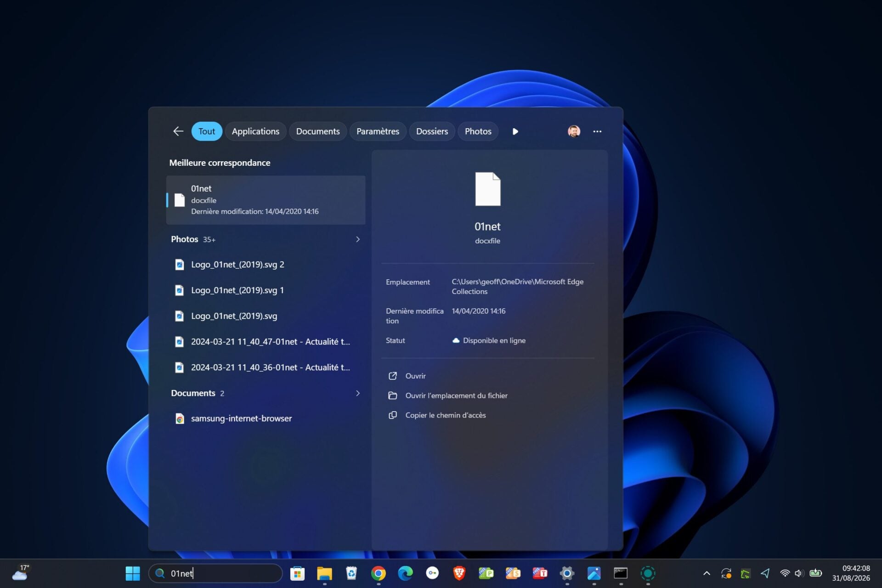Viewport: 882px width, 588px height.
Task: Click the green tray app icon
Action: pos(746,573)
